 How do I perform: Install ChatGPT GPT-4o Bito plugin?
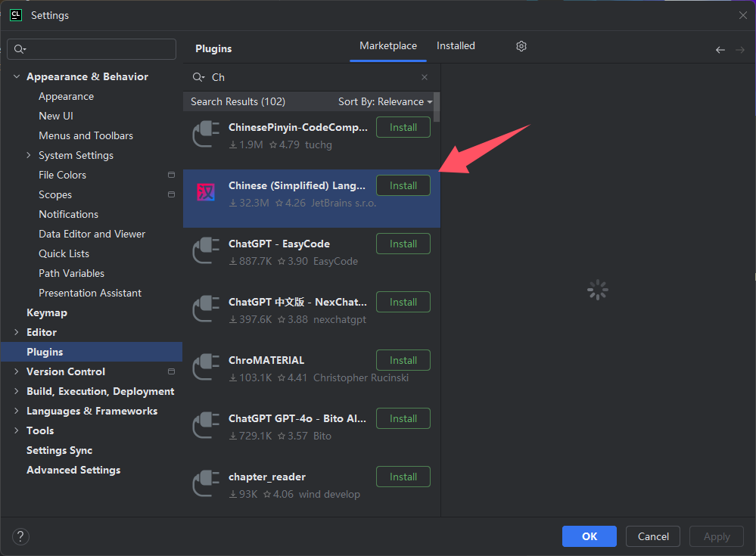pyautogui.click(x=403, y=418)
